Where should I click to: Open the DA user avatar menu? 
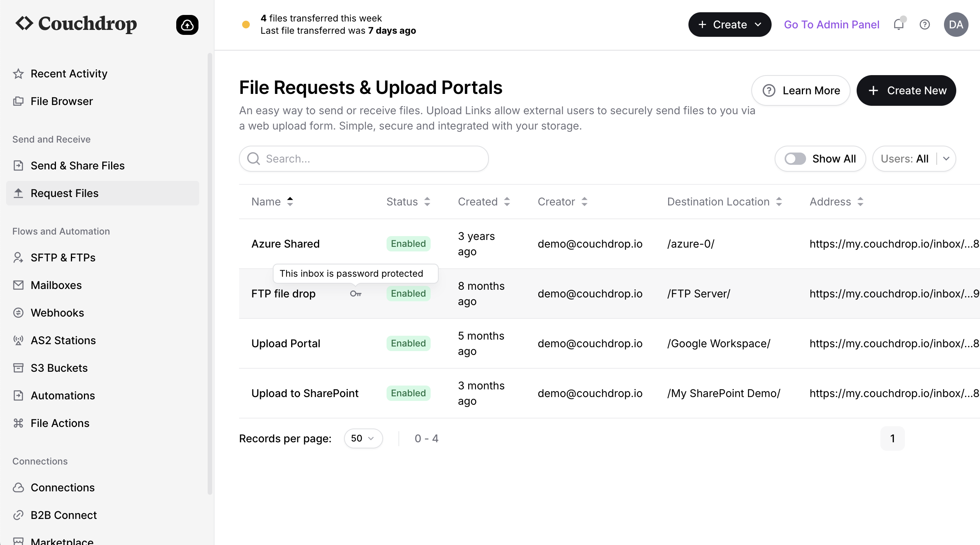(x=955, y=25)
